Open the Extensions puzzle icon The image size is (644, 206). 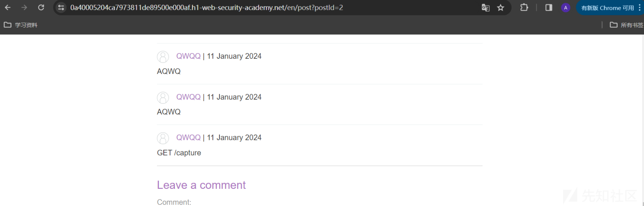[524, 8]
